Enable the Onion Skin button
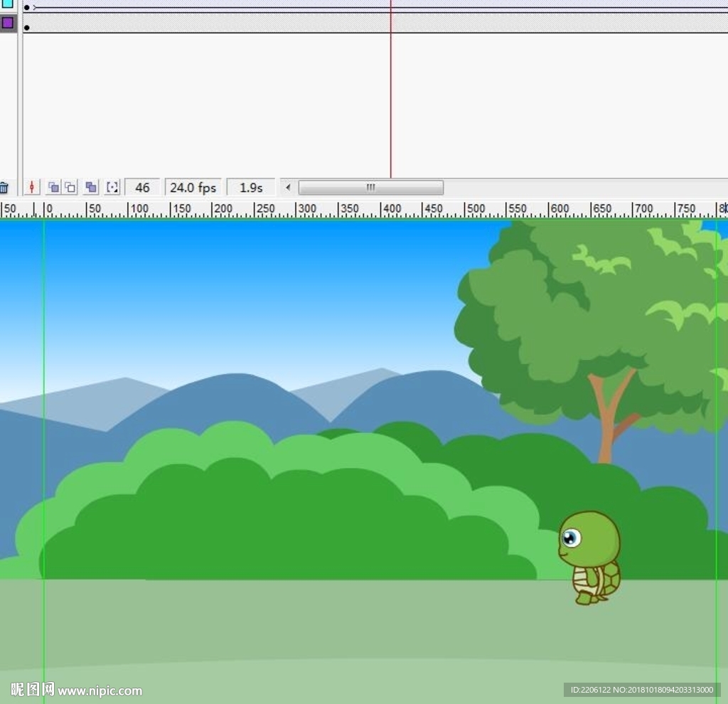728x704 pixels. [53, 188]
